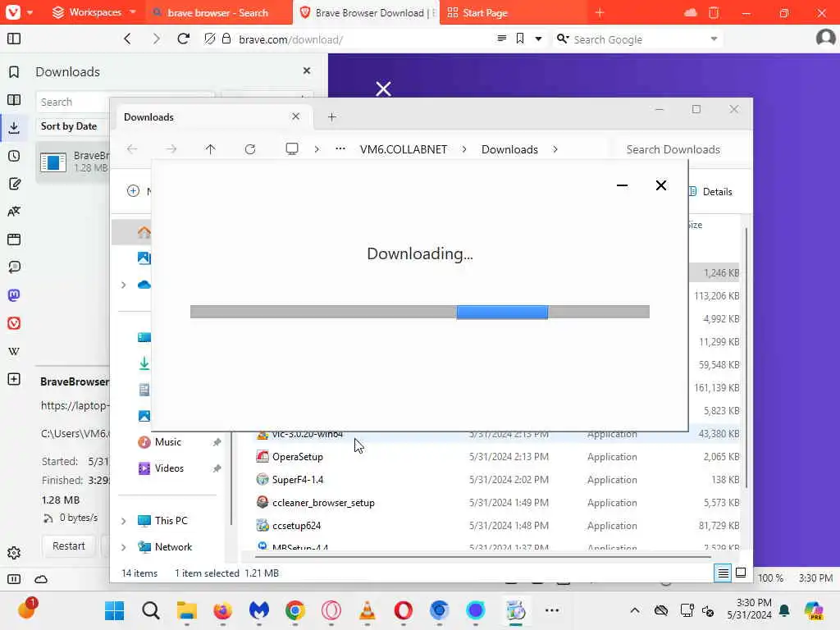Show hidden breadcrumb path ellipsis
The image size is (840, 630).
[x=340, y=149]
